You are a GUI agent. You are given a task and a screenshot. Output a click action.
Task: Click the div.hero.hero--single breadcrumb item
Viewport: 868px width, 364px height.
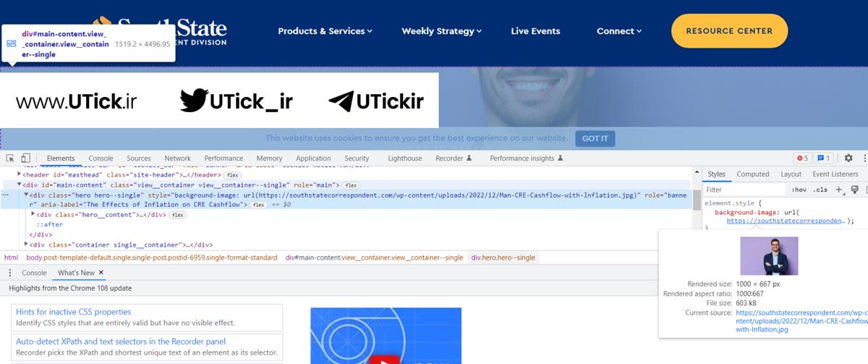(503, 258)
